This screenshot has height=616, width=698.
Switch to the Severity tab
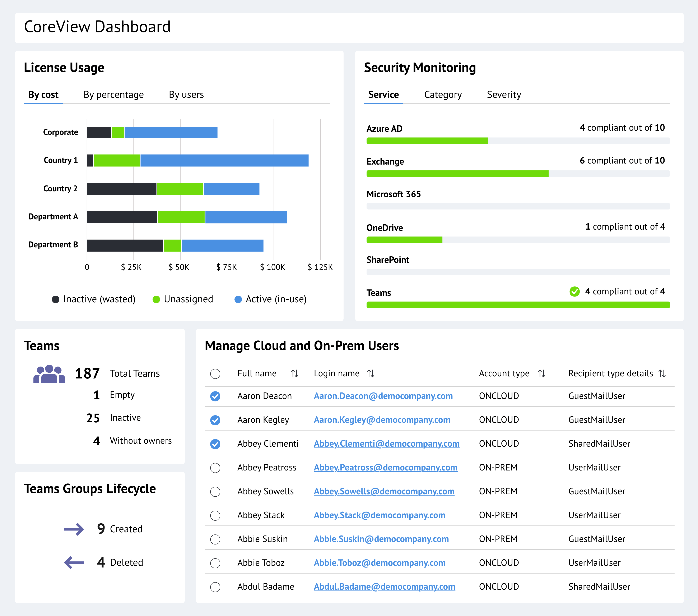[504, 95]
